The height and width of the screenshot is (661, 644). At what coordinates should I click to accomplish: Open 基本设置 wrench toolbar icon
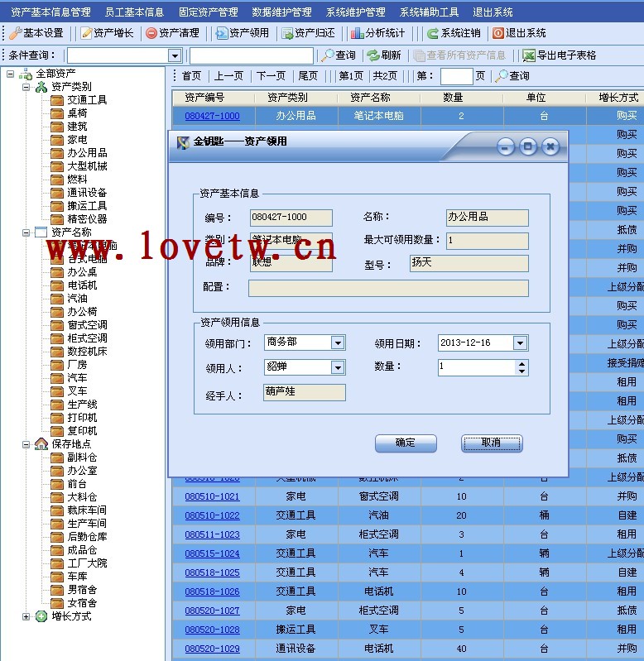[x=16, y=33]
